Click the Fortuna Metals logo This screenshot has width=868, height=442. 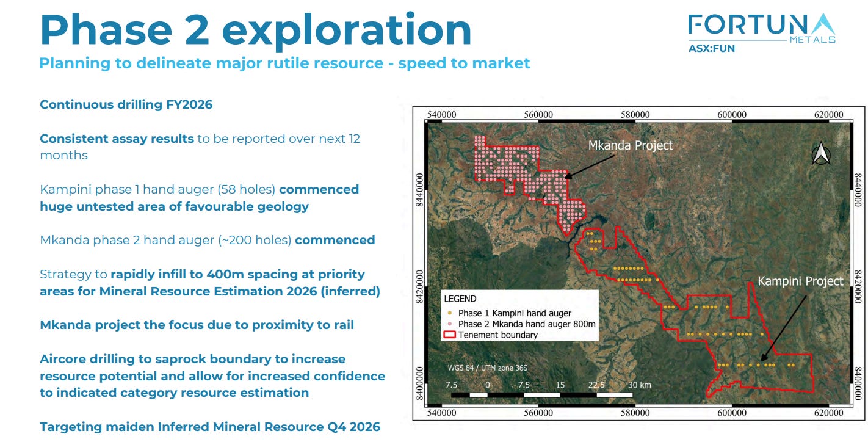[x=761, y=30]
